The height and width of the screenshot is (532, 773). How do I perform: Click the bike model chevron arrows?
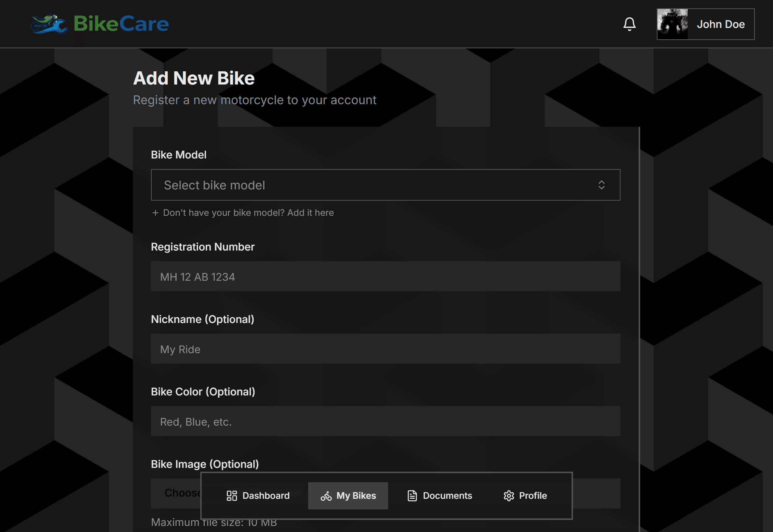click(x=601, y=185)
